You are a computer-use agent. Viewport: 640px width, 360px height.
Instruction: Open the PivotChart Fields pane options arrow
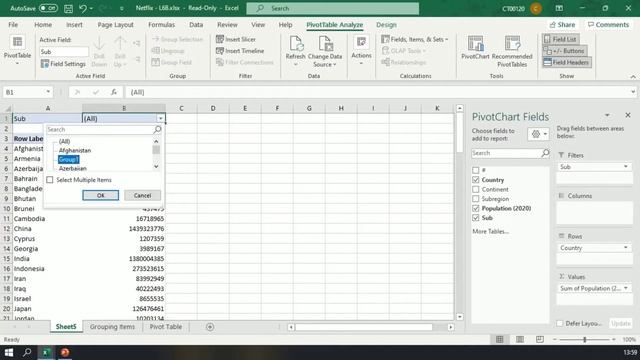click(607, 115)
